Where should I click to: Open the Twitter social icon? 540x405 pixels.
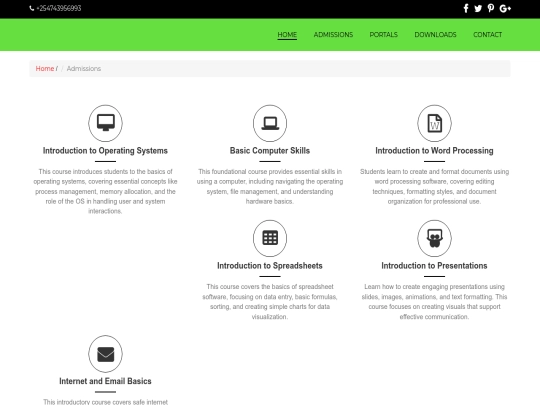(478, 8)
